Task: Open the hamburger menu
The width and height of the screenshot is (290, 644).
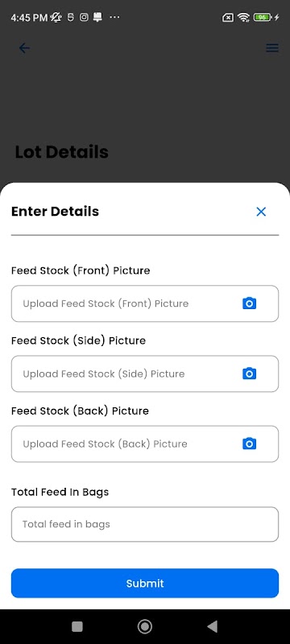Action: 272,48
